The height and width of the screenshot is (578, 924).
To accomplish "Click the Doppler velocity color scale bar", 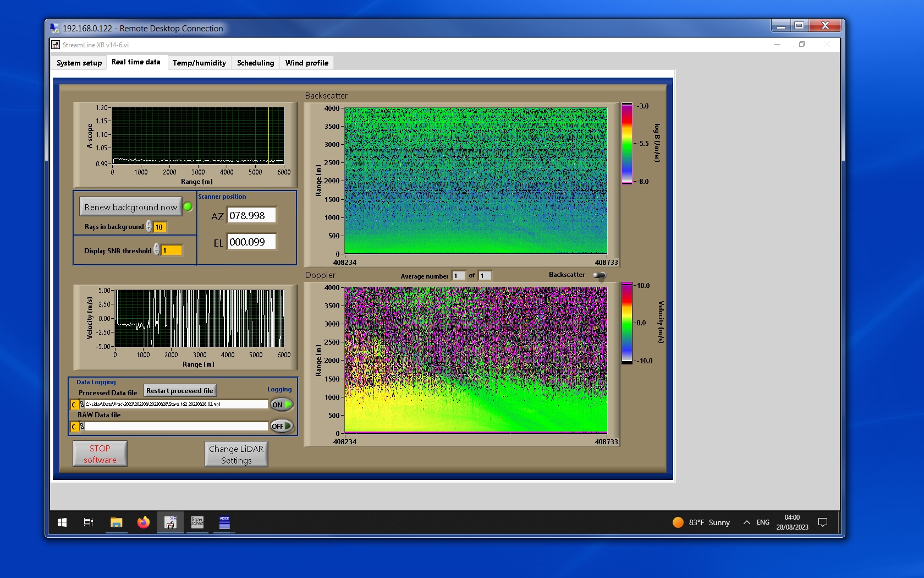I will click(x=626, y=323).
